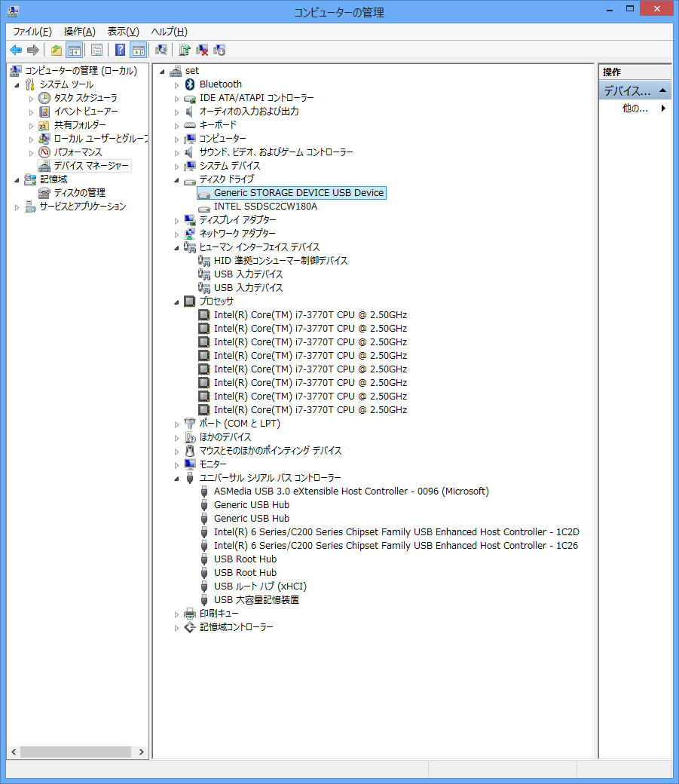The height and width of the screenshot is (784, 679).
Task: Click the icon beside イベント ビューアー
Action: pyautogui.click(x=44, y=112)
